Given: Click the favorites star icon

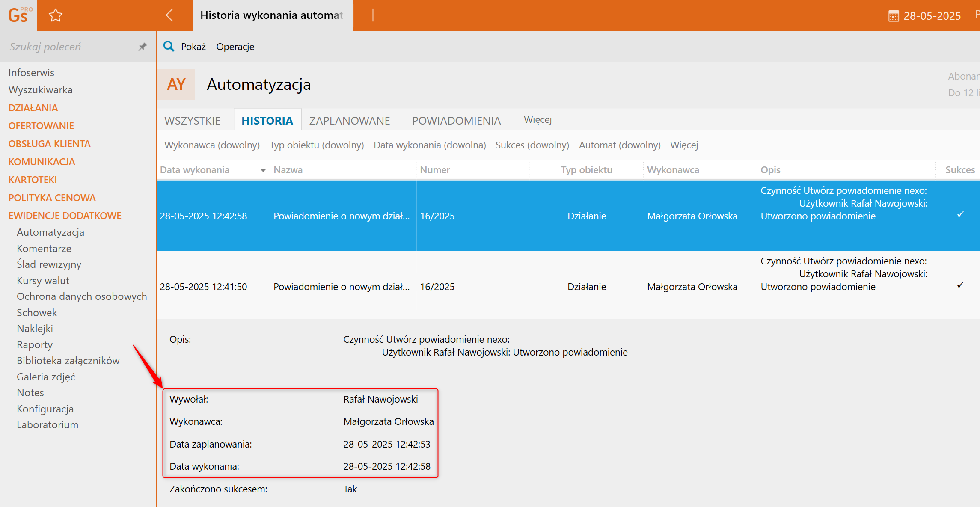Looking at the screenshot, I should pyautogui.click(x=56, y=15).
